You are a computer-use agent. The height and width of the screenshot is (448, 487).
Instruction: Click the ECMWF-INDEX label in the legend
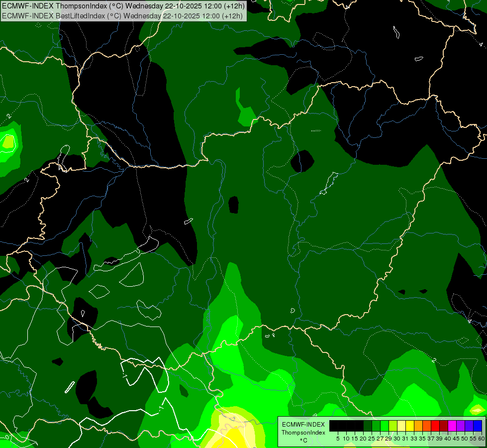pyautogui.click(x=303, y=425)
